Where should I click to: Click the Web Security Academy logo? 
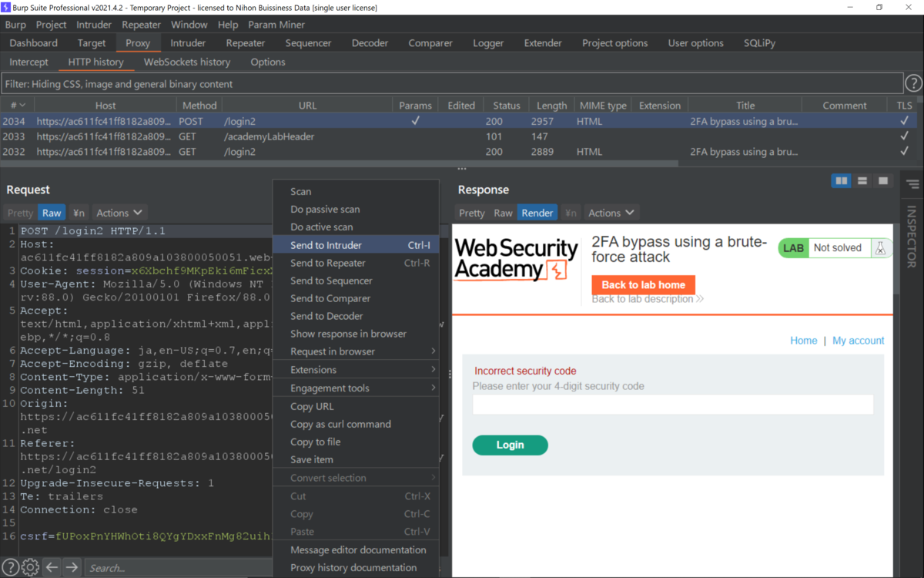(516, 259)
